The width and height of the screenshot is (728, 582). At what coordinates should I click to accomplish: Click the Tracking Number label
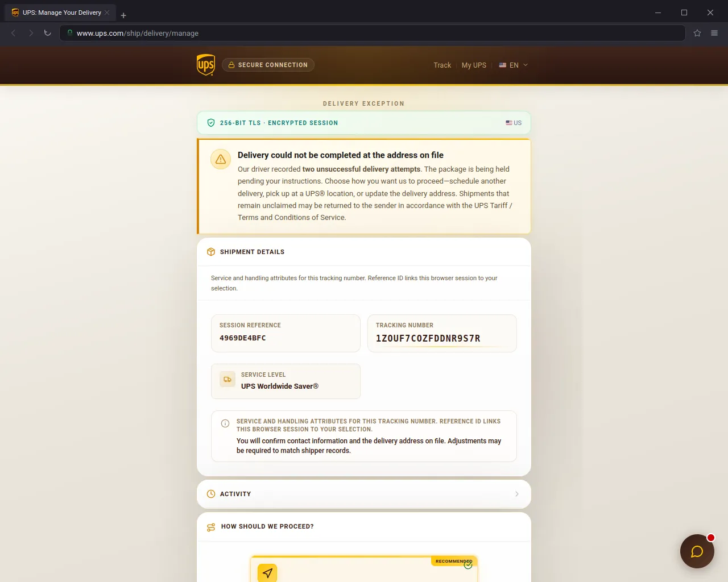pos(404,325)
